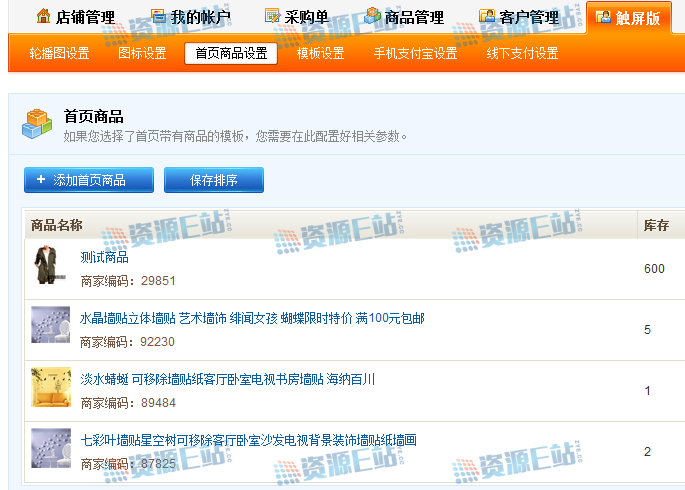Open 线下支付设置 submenu item
The height and width of the screenshot is (490, 685).
(522, 54)
